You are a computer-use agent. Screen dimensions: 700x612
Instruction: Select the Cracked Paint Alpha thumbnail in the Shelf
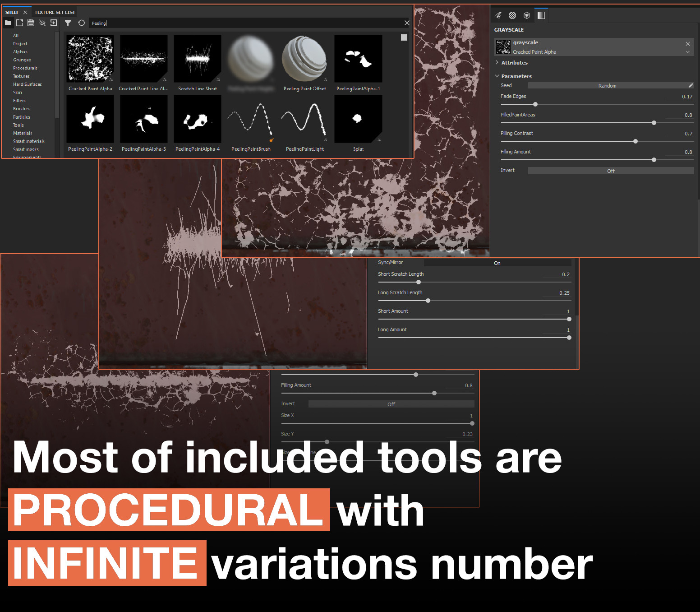[x=90, y=59]
